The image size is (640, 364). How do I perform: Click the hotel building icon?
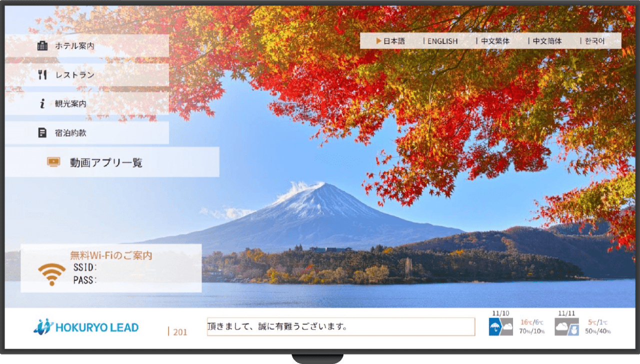42,45
